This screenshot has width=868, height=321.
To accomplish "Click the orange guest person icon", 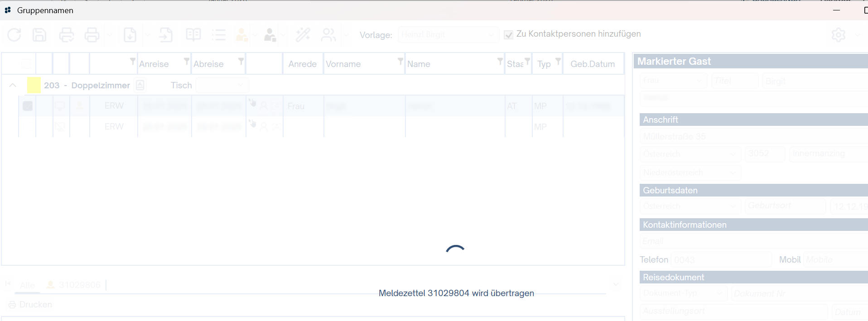I will tap(241, 35).
